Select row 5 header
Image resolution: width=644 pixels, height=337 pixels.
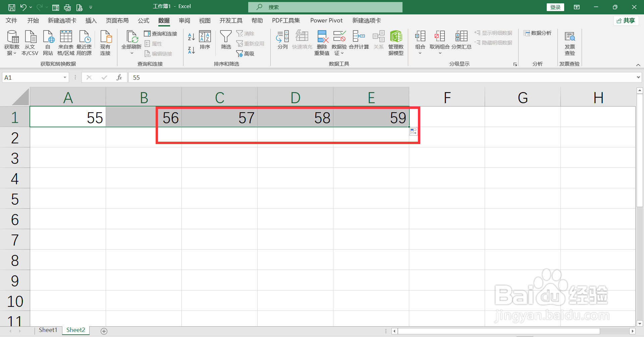[x=15, y=199]
